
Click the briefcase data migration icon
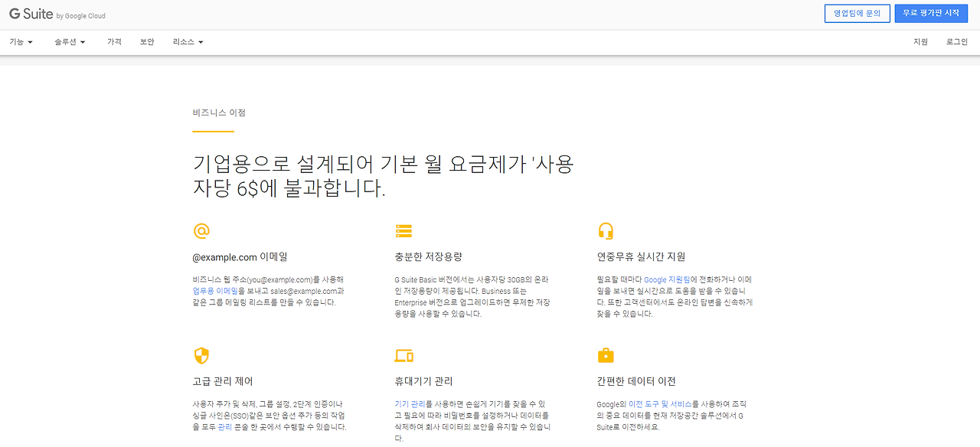pyautogui.click(x=606, y=355)
